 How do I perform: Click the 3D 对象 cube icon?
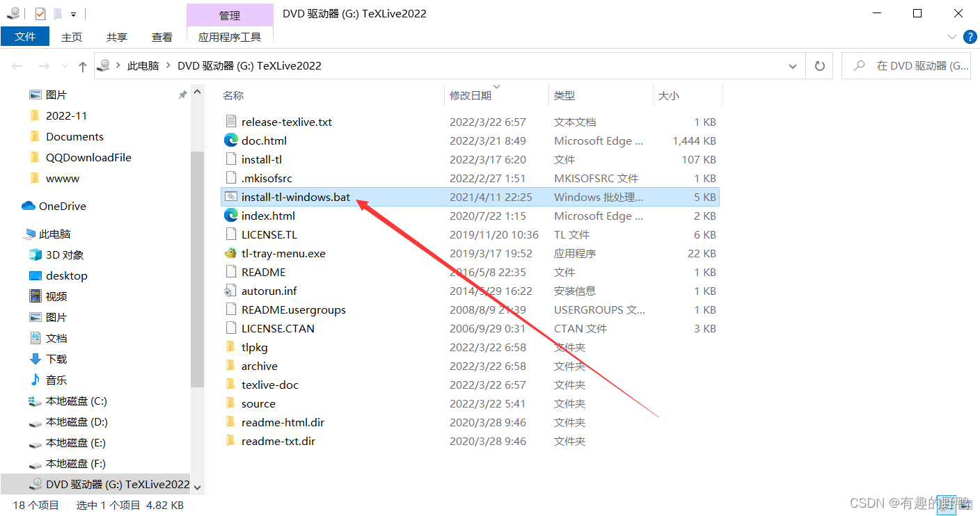click(x=35, y=255)
